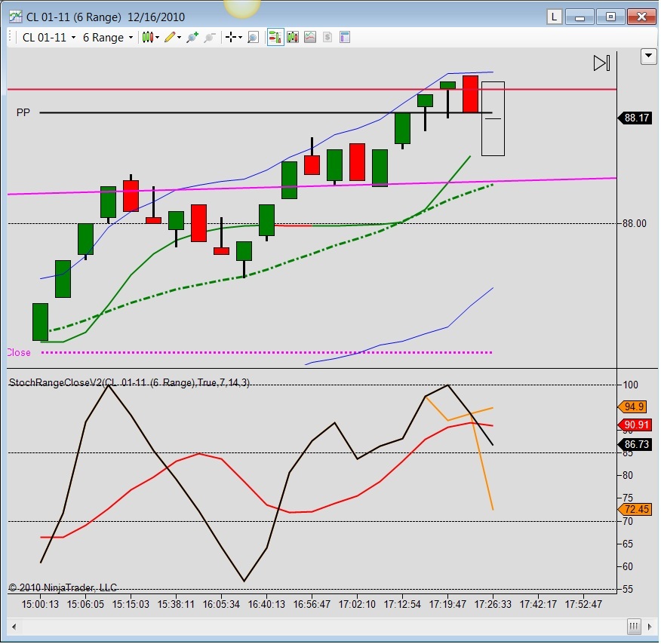This screenshot has height=644, width=661.
Task: Jump to latest bar arrow button
Action: tap(601, 63)
